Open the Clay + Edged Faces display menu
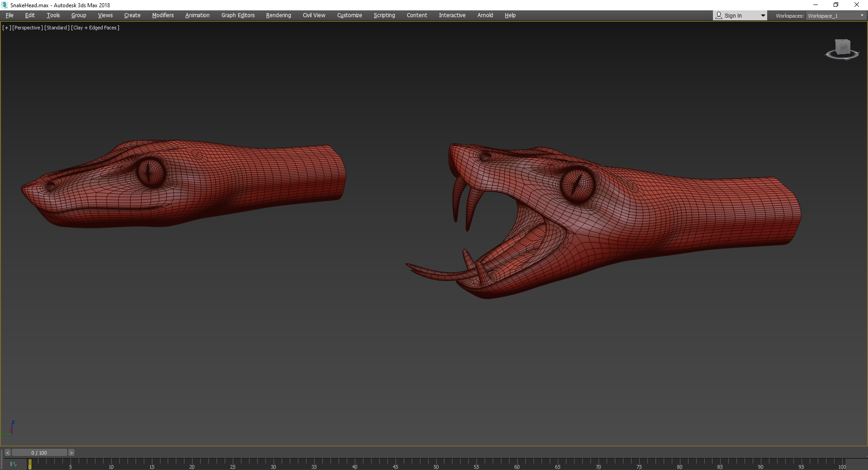868x470 pixels. click(95, 28)
